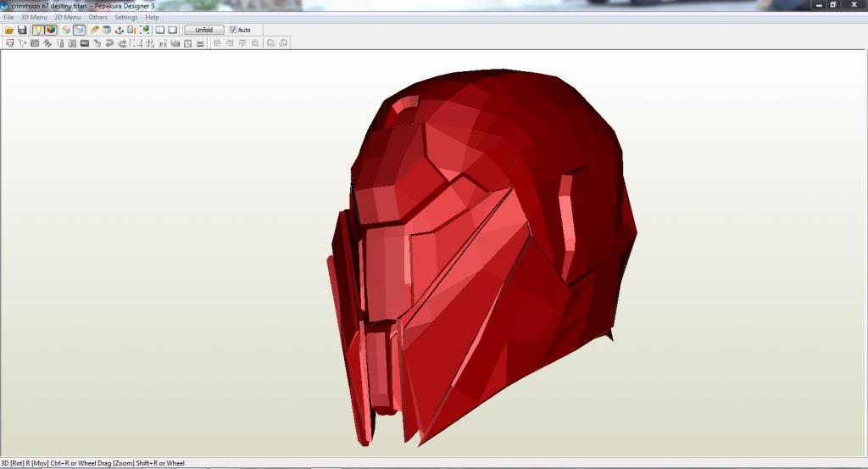This screenshot has width=868, height=469.
Task: Switch to the single-pane window layout
Action: point(172,30)
